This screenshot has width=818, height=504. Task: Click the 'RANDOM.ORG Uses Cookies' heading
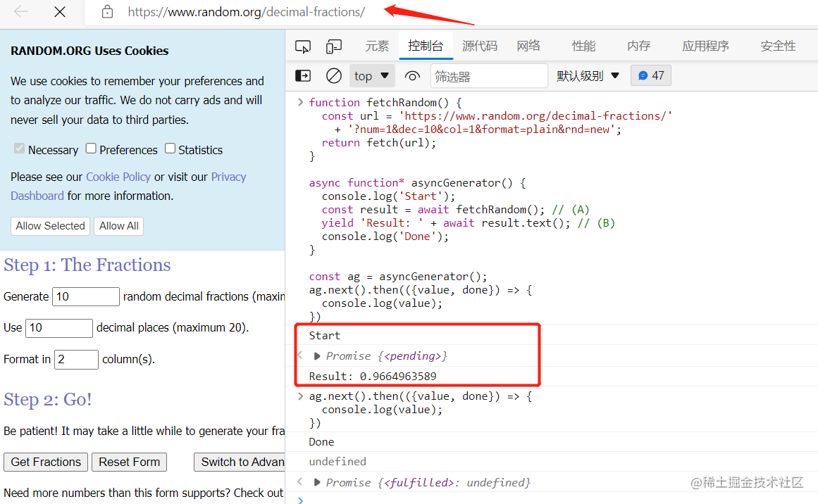(89, 51)
